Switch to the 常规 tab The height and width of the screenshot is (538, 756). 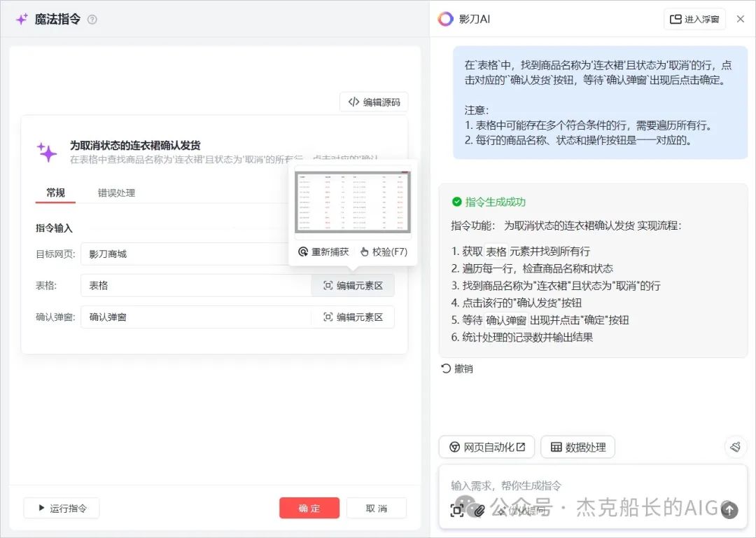55,193
